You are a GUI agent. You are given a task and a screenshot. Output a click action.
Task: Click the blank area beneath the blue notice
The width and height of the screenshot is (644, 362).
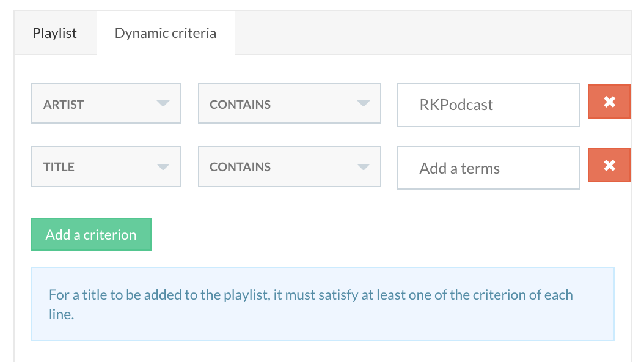pyautogui.click(x=322, y=352)
